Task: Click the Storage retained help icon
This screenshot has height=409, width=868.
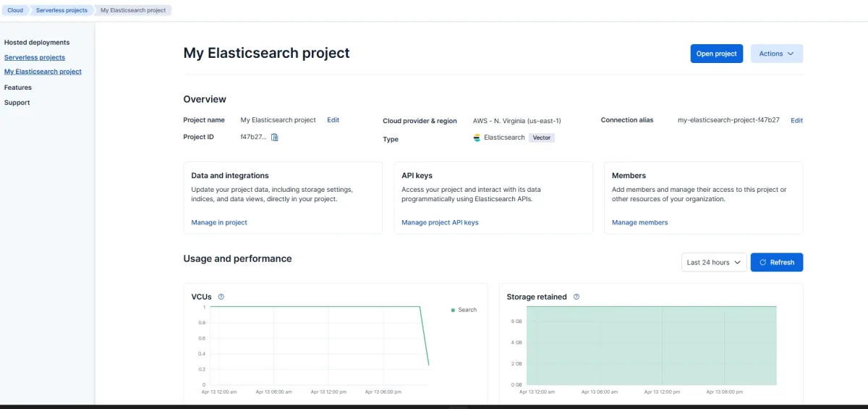Action: (576, 297)
